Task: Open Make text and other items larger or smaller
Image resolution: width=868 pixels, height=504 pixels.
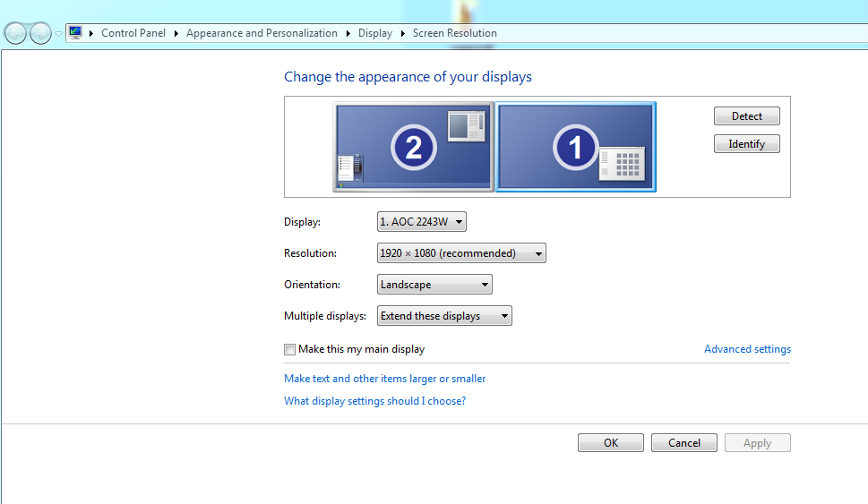Action: (x=384, y=379)
